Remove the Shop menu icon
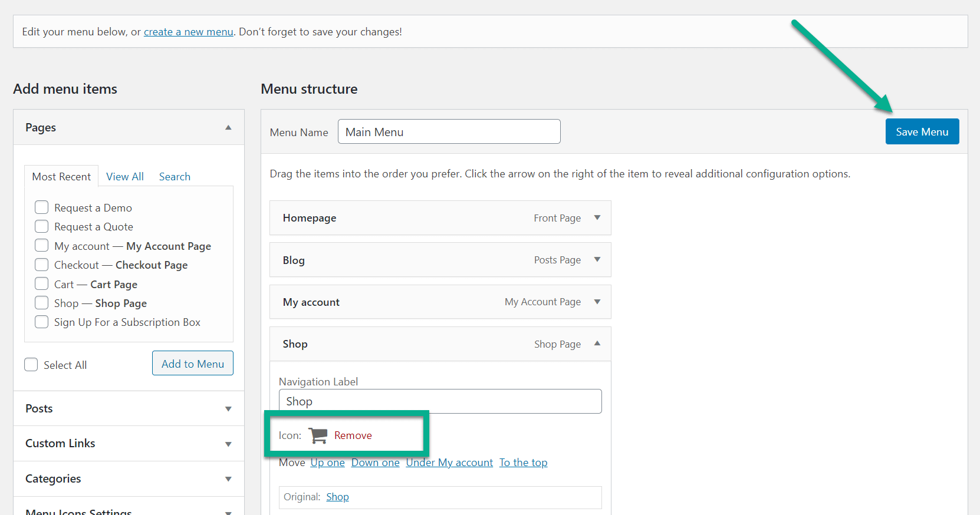The height and width of the screenshot is (515, 980). click(353, 435)
